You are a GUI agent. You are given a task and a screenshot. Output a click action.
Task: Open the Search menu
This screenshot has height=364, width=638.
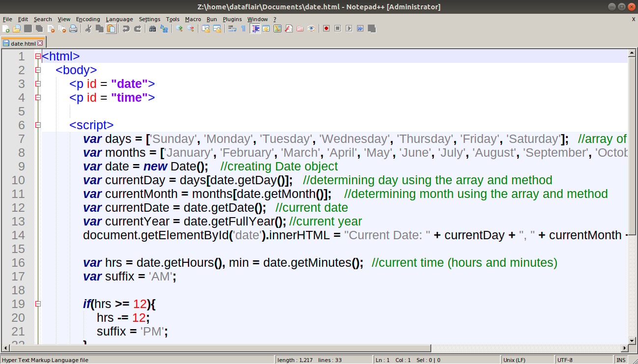pyautogui.click(x=43, y=19)
